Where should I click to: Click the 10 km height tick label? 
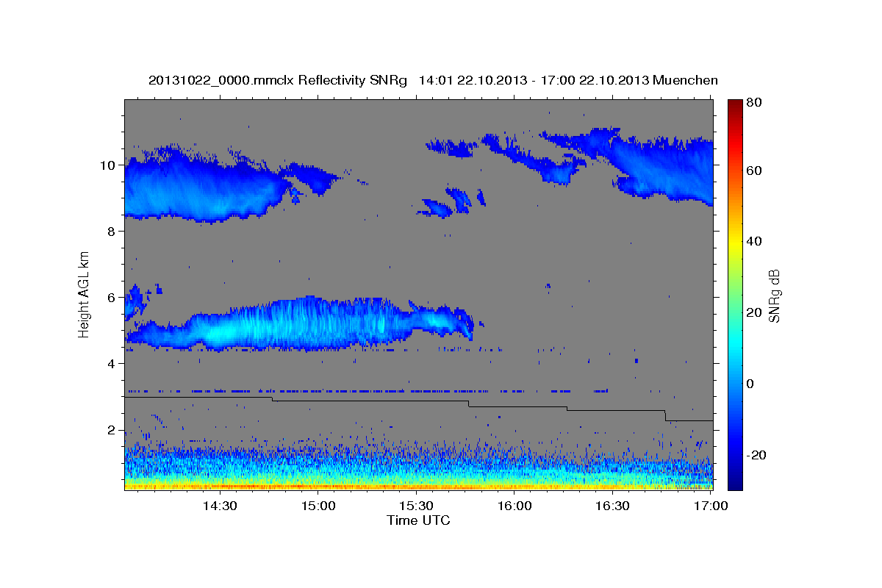coord(108,165)
